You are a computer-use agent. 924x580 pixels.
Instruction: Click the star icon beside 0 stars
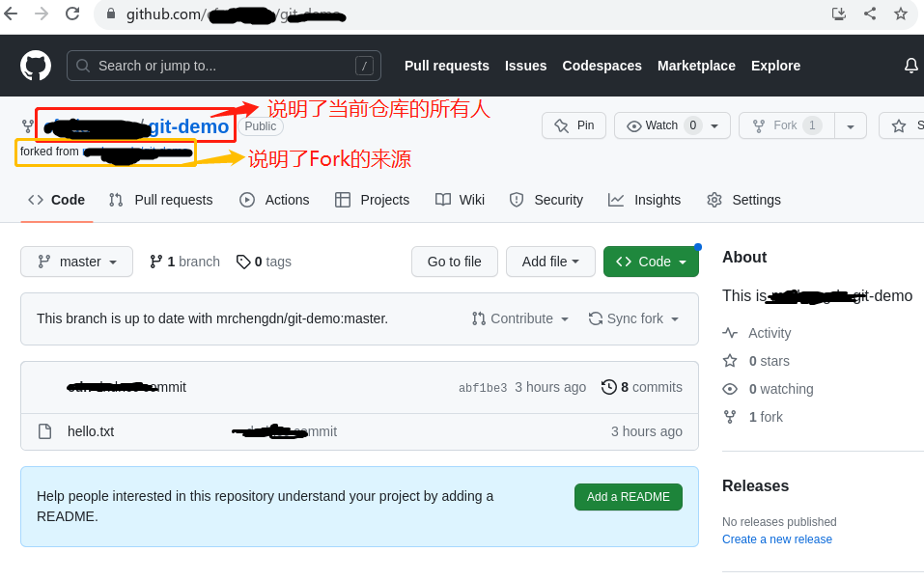[730, 360]
